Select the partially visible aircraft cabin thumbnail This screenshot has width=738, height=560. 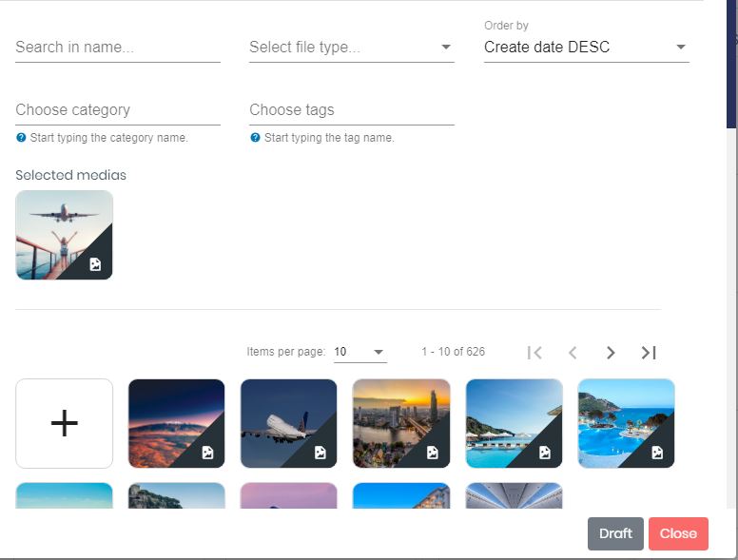(514, 495)
